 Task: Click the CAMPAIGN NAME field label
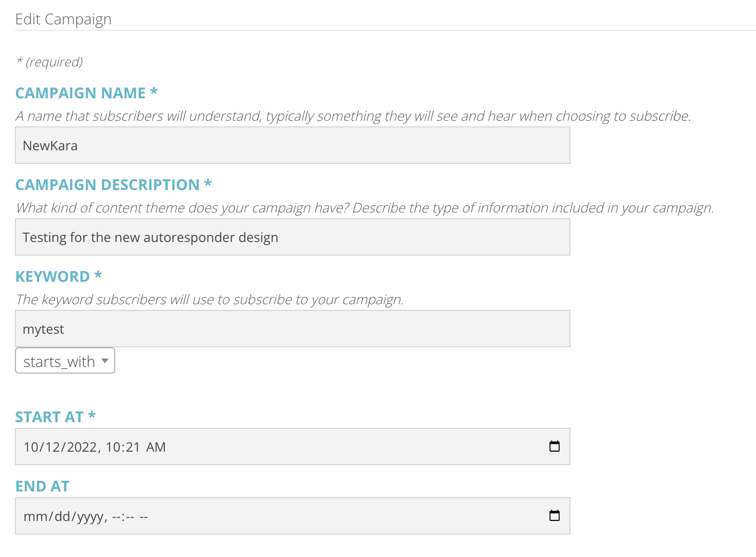[81, 93]
